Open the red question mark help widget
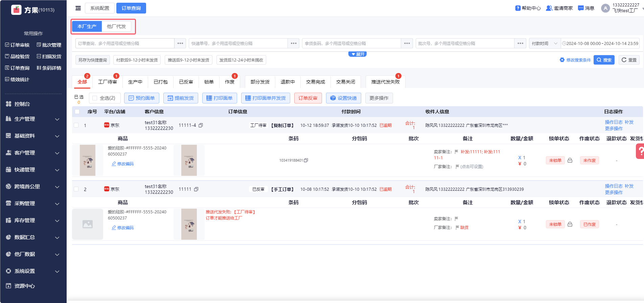 click(640, 151)
